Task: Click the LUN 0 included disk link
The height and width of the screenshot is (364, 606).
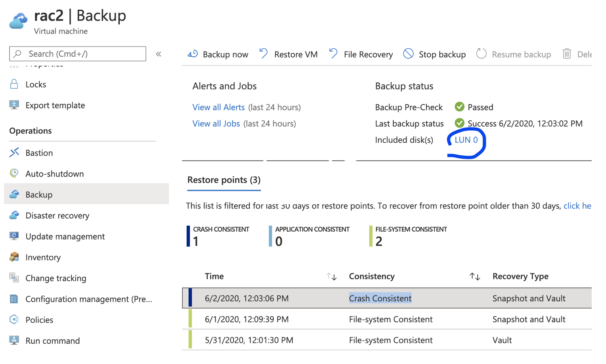Action: point(466,140)
